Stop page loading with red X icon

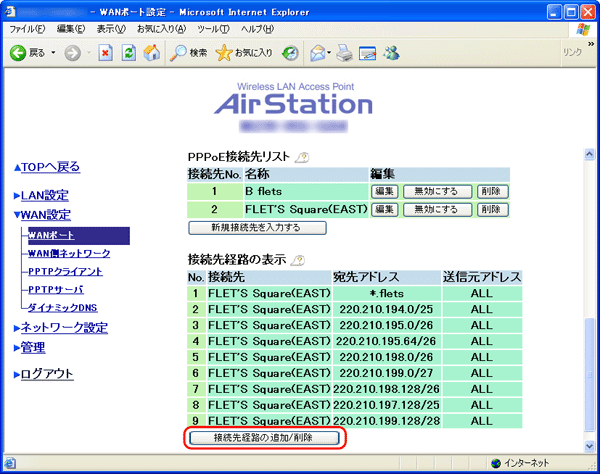pos(105,53)
